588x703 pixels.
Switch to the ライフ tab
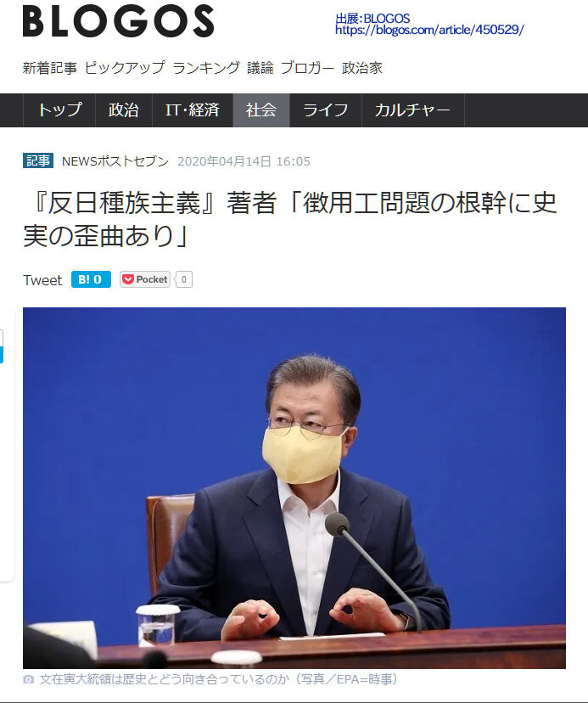pyautogui.click(x=326, y=110)
